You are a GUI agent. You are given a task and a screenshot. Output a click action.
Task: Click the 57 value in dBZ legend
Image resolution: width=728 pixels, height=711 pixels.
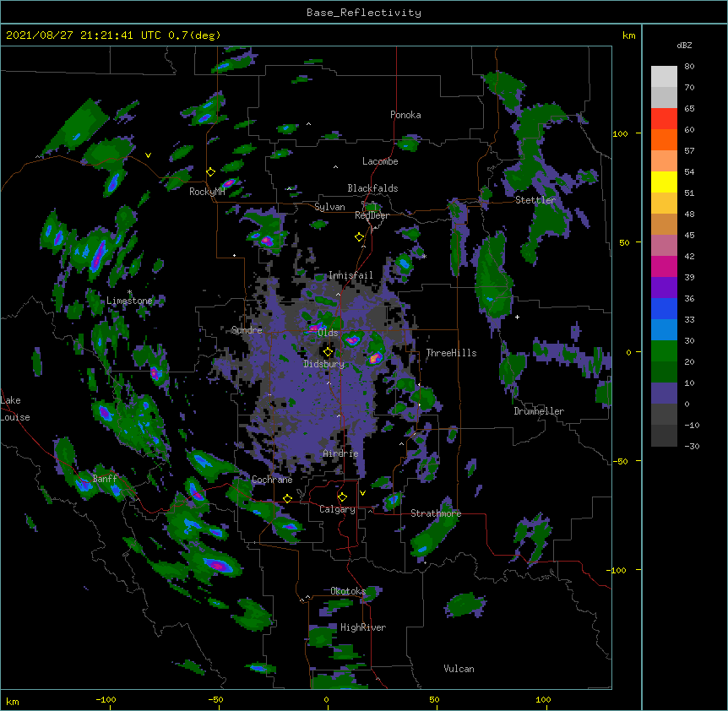[x=689, y=151]
